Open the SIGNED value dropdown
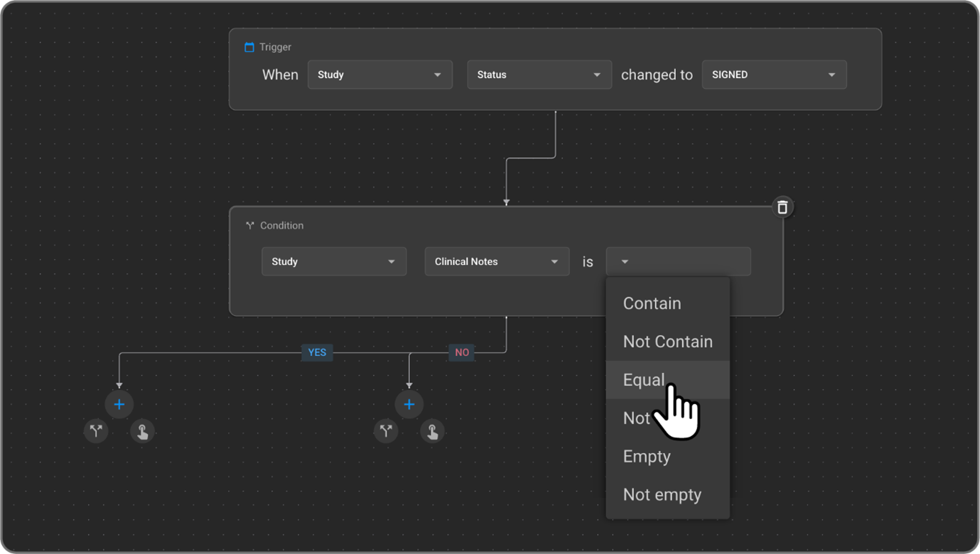The height and width of the screenshot is (554, 980). 773,75
